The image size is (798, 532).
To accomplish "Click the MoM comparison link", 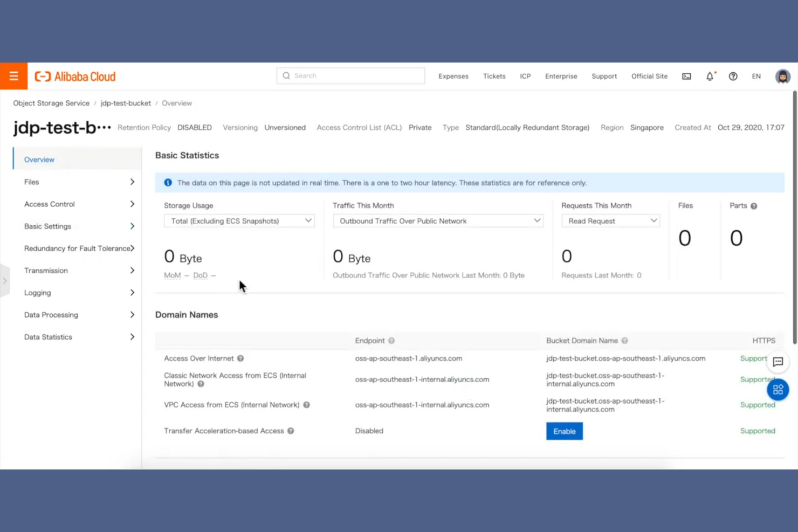I will [x=173, y=275].
